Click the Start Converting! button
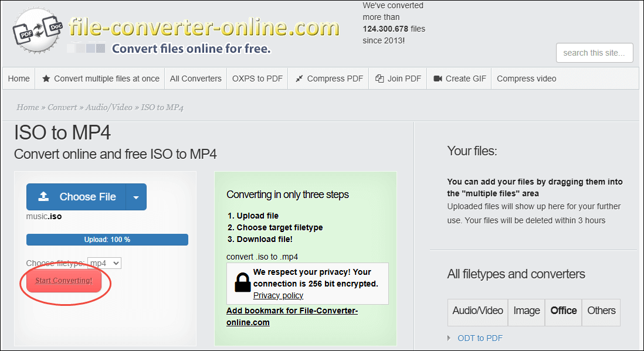The image size is (644, 351). click(64, 281)
